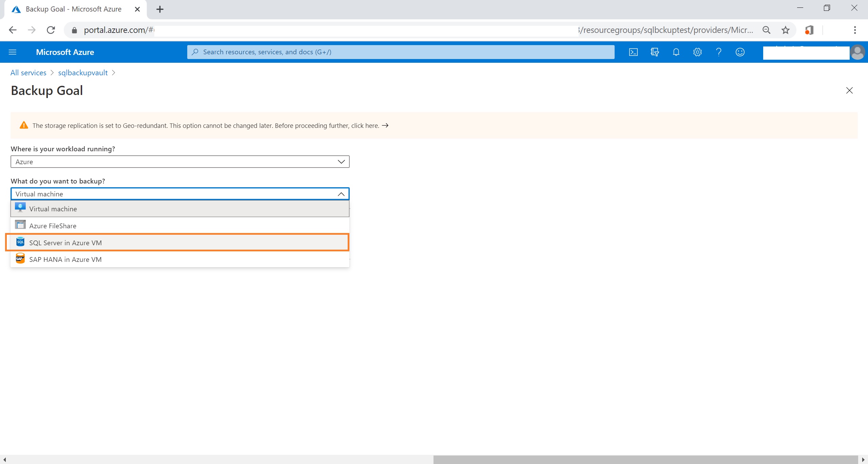
Task: Select Azure FileShare backup option
Action: [180, 225]
